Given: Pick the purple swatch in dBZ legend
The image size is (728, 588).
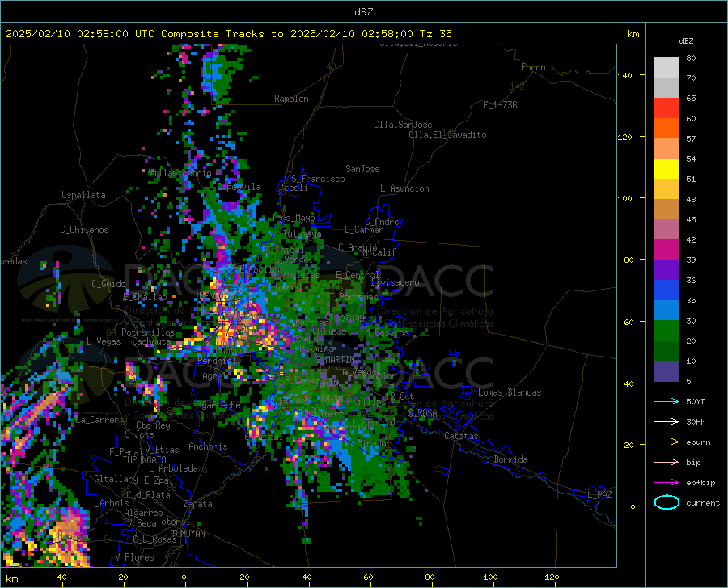Looking at the screenshot, I should (667, 270).
